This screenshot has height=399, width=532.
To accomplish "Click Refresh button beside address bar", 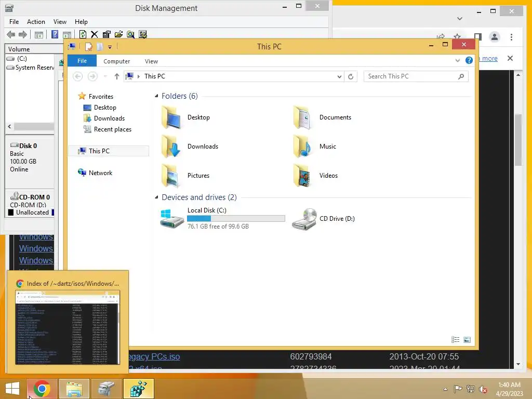I will (351, 76).
